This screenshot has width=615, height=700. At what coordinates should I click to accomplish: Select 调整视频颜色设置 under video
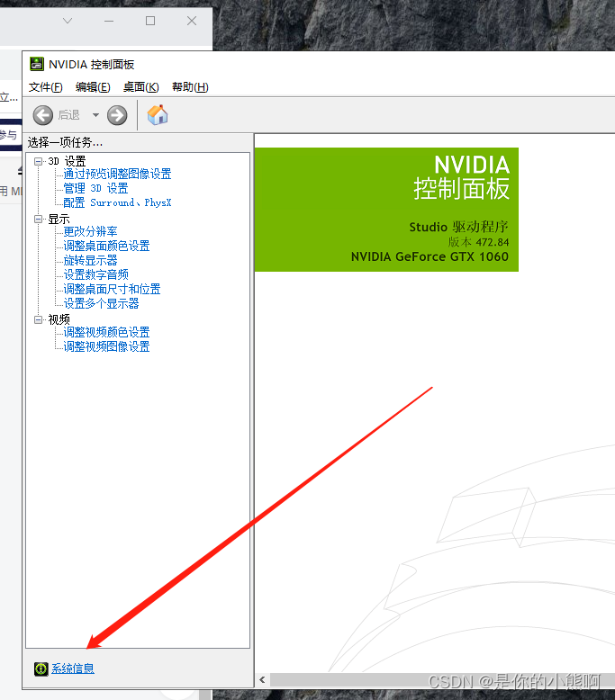(x=106, y=332)
